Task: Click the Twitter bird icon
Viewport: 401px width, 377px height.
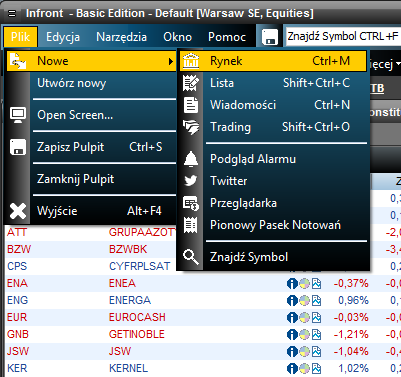Action: point(191,181)
